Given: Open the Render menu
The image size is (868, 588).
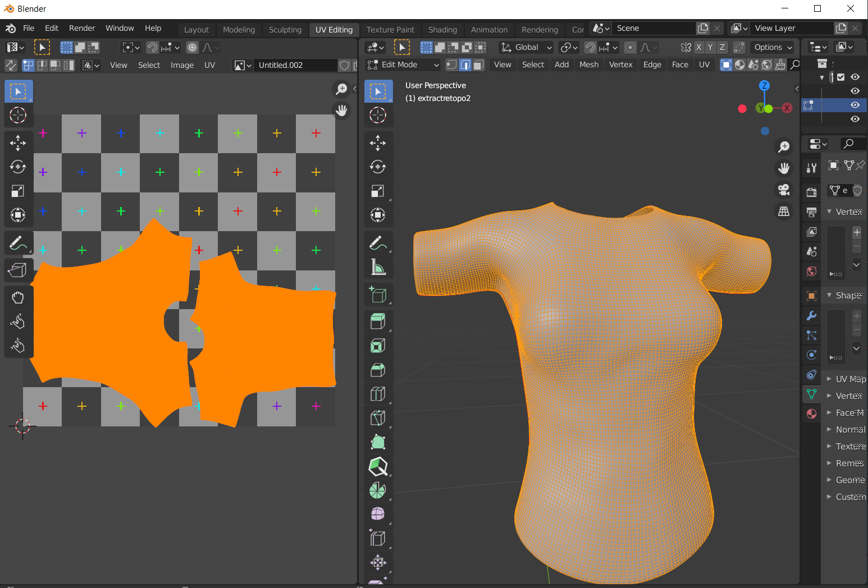Looking at the screenshot, I should (82, 28).
